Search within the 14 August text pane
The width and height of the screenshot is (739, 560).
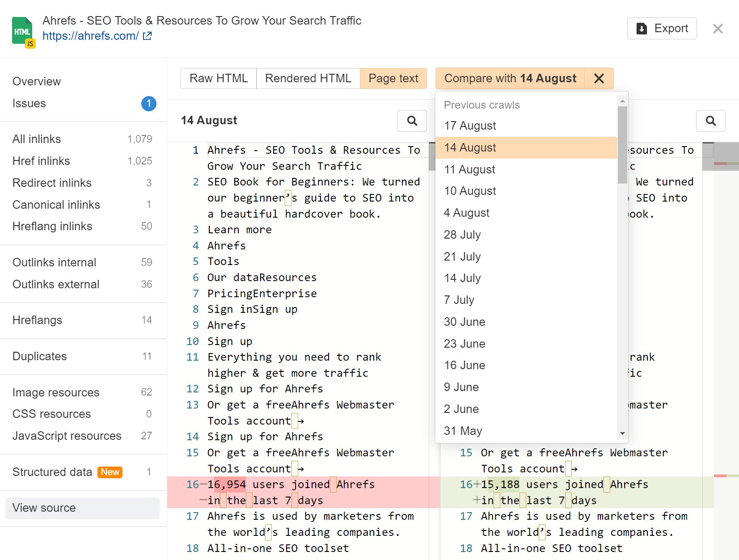click(x=412, y=121)
